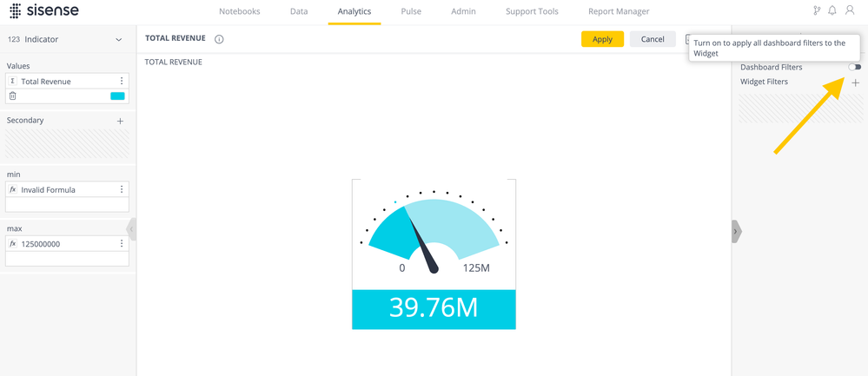This screenshot has height=376, width=868.
Task: Collapse the right filters panel
Action: [x=736, y=232]
